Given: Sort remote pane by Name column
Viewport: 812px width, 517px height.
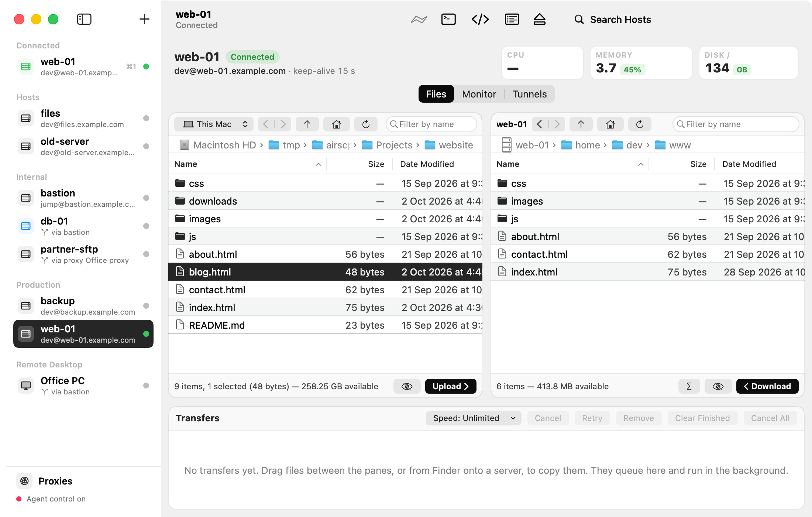Looking at the screenshot, I should pyautogui.click(x=570, y=164).
